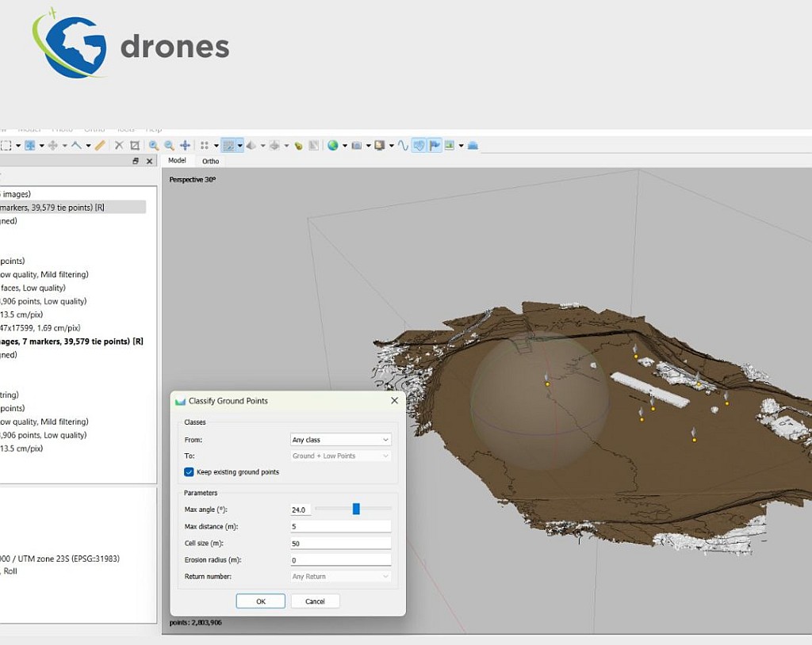Click the Zoom Out magnifier icon

[x=168, y=145]
